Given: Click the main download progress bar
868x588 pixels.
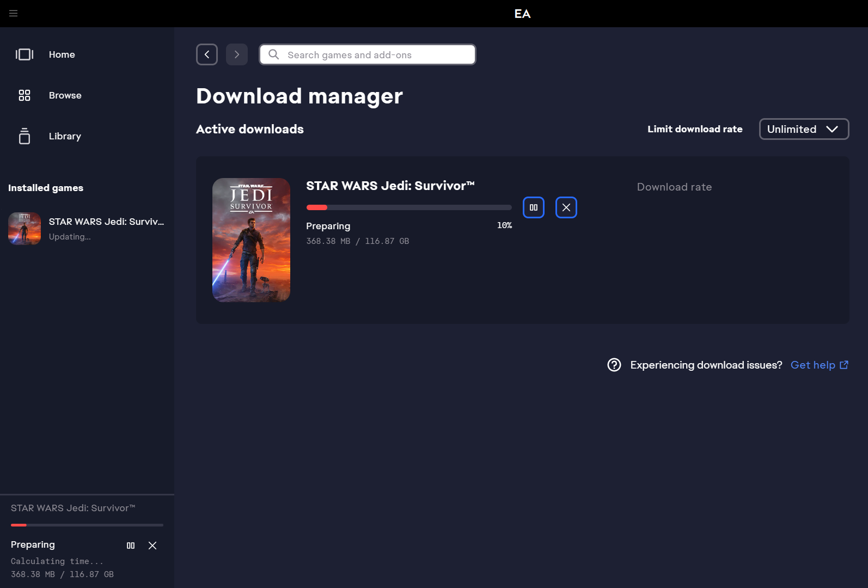Looking at the screenshot, I should click(409, 207).
